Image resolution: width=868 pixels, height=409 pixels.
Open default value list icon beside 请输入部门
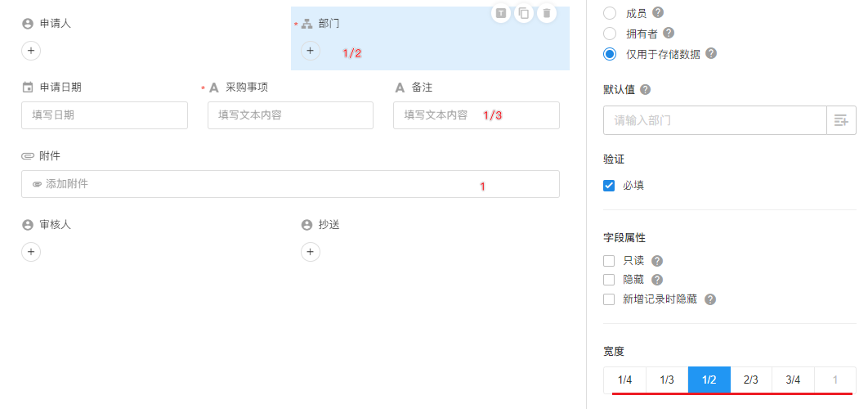point(841,120)
